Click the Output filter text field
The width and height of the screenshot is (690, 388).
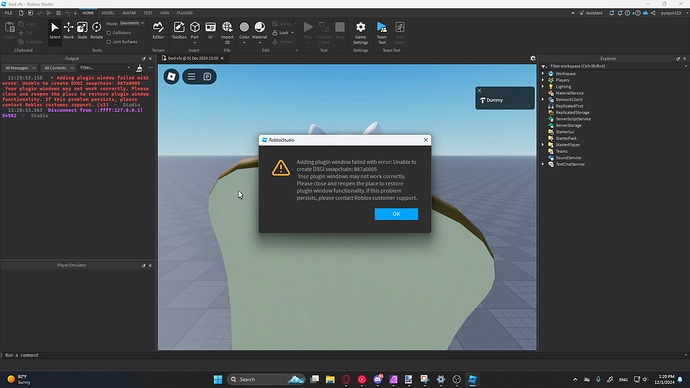(x=105, y=68)
